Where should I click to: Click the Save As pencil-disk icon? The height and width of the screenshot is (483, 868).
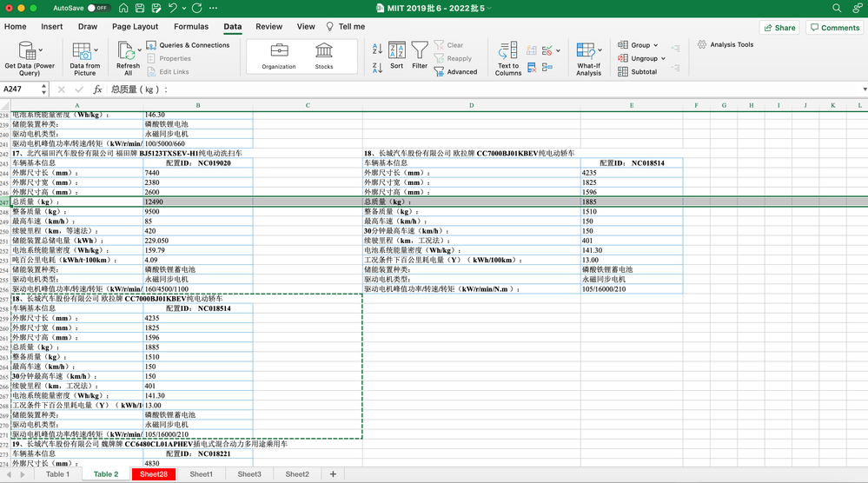pos(156,8)
